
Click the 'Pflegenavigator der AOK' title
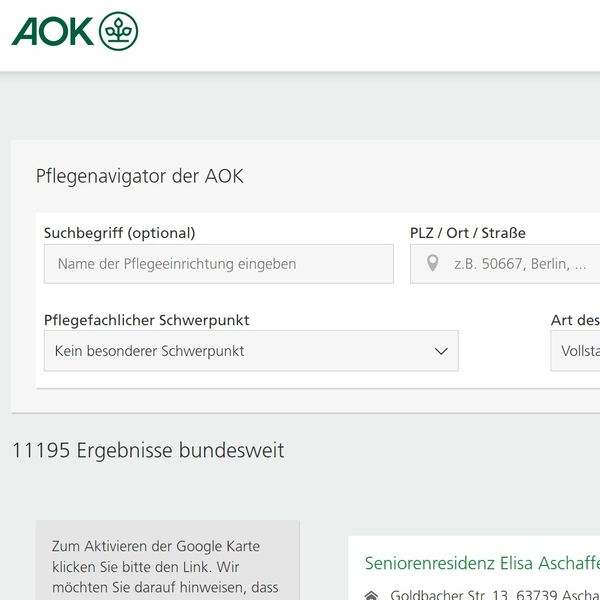coord(140,176)
